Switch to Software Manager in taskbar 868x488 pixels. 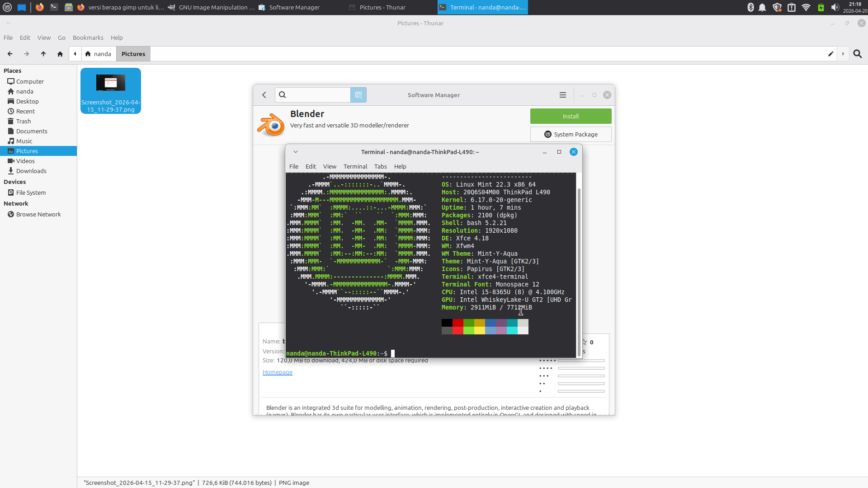point(302,7)
